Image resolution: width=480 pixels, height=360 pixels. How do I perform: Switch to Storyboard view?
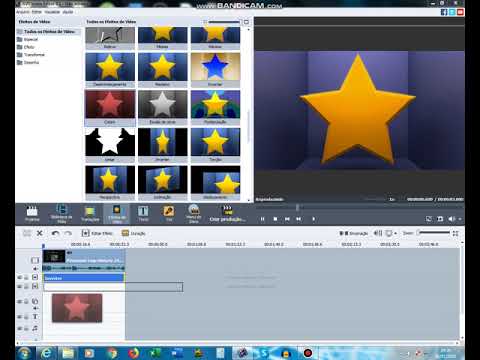(x=354, y=233)
